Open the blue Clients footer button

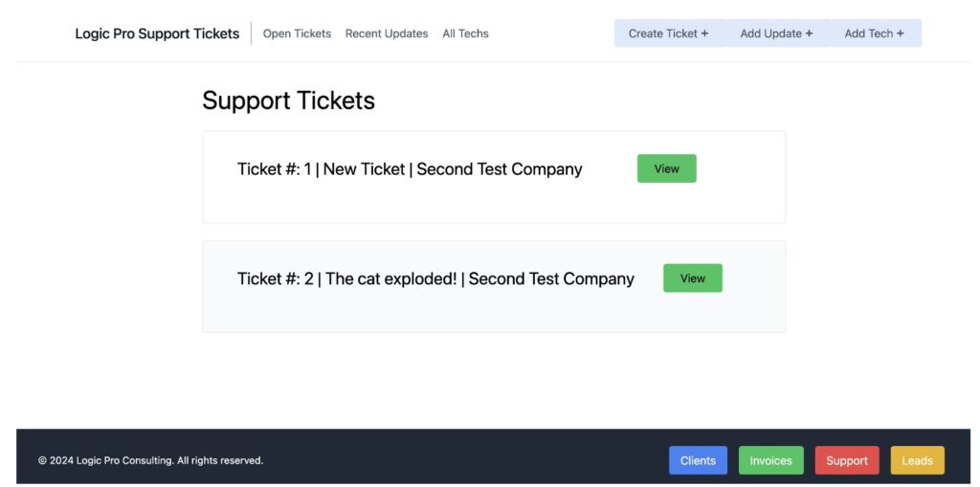(x=698, y=461)
